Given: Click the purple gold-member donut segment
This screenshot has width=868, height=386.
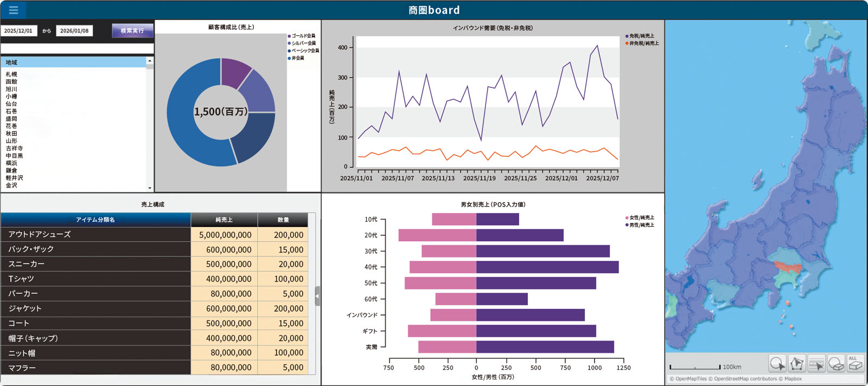Looking at the screenshot, I should point(235,72).
